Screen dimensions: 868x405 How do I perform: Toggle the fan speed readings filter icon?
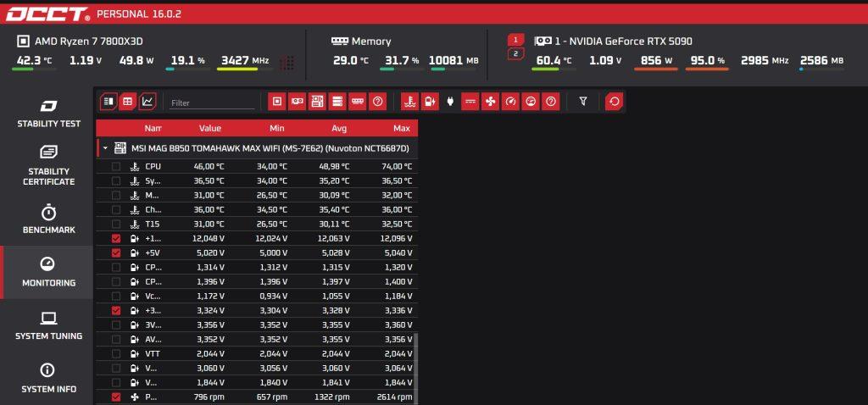tap(490, 102)
